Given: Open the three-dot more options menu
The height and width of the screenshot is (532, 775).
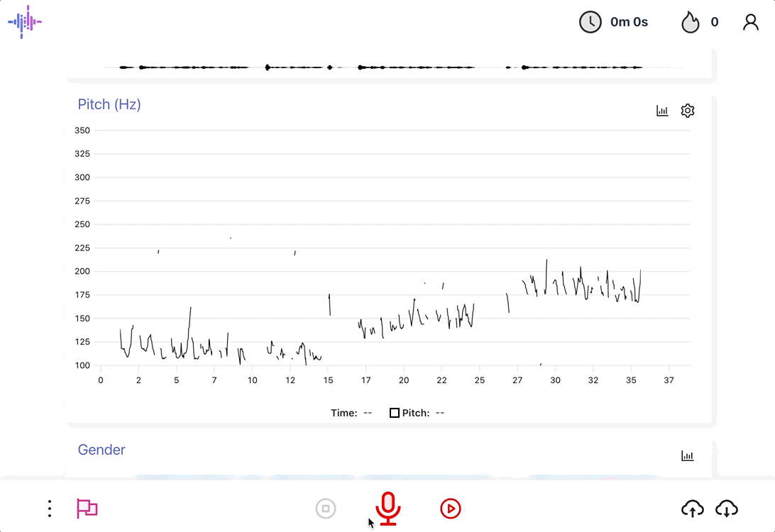Looking at the screenshot, I should point(50,508).
